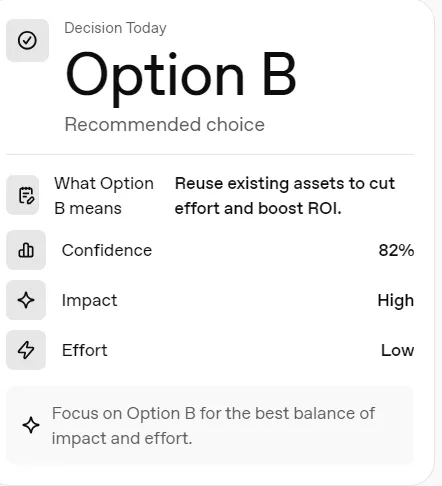Click the large Option B heading
The width and height of the screenshot is (442, 486).
pos(181,77)
